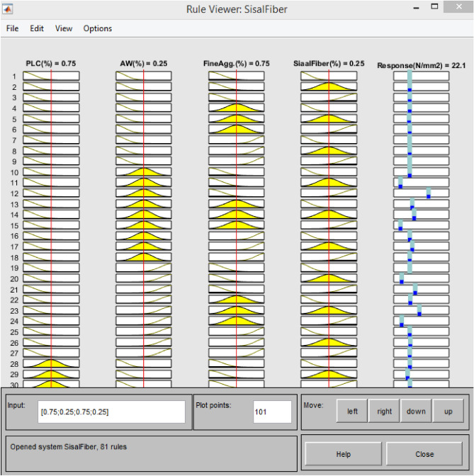Screen dimensions: 474x476
Task: Move the rule view down
Action: (416, 411)
